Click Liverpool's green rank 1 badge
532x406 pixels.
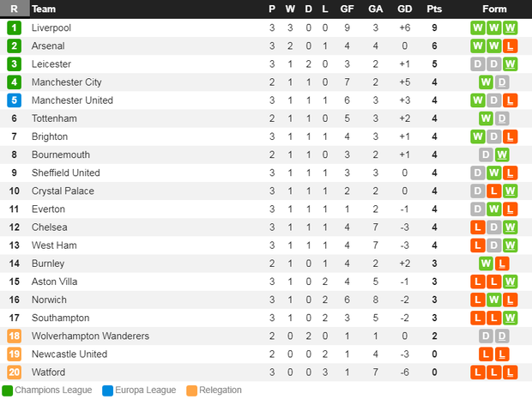click(x=14, y=27)
